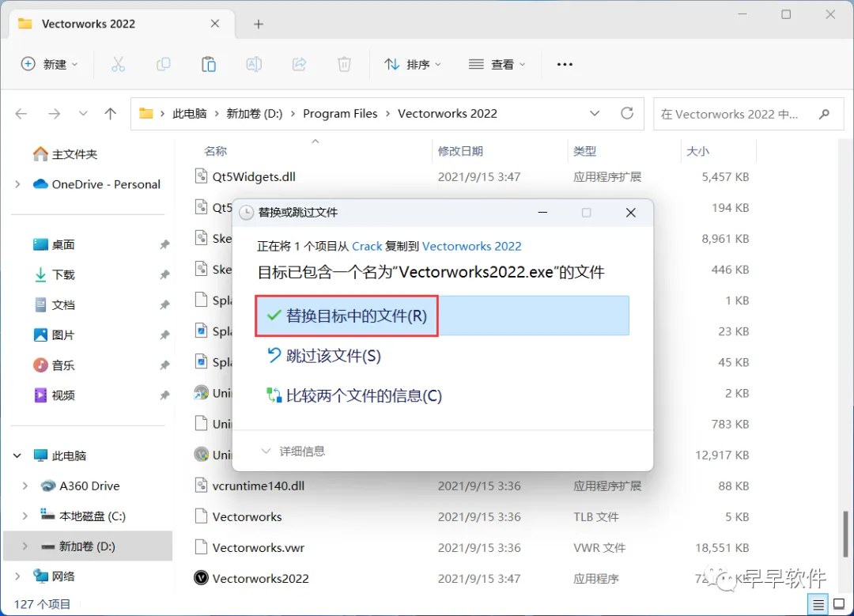
Task: Open the 排序 sort dropdown
Action: pos(413,64)
